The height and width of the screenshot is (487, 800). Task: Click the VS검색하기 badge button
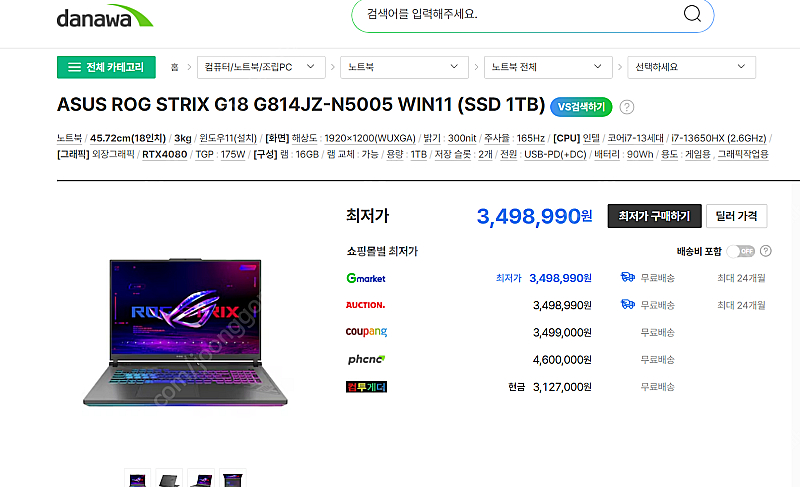tap(581, 107)
